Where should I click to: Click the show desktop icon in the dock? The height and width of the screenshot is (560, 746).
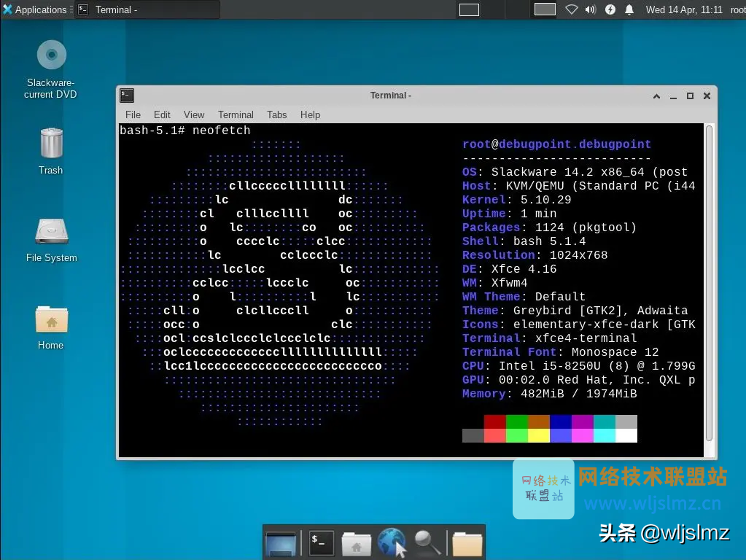tap(281, 543)
